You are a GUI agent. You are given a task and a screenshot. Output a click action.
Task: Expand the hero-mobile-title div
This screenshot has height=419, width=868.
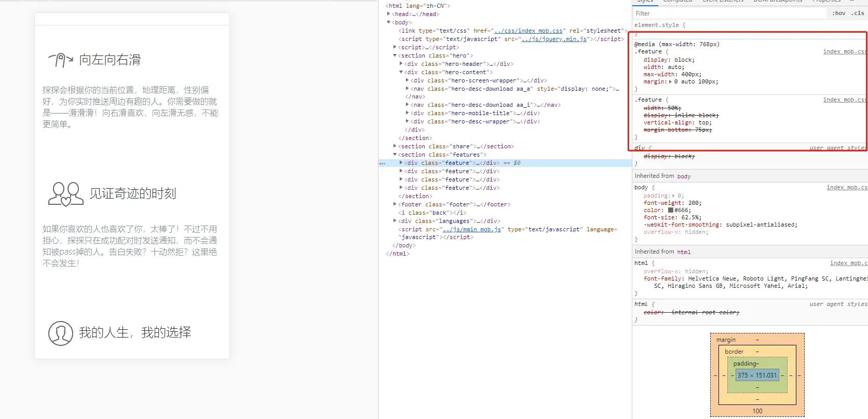407,113
